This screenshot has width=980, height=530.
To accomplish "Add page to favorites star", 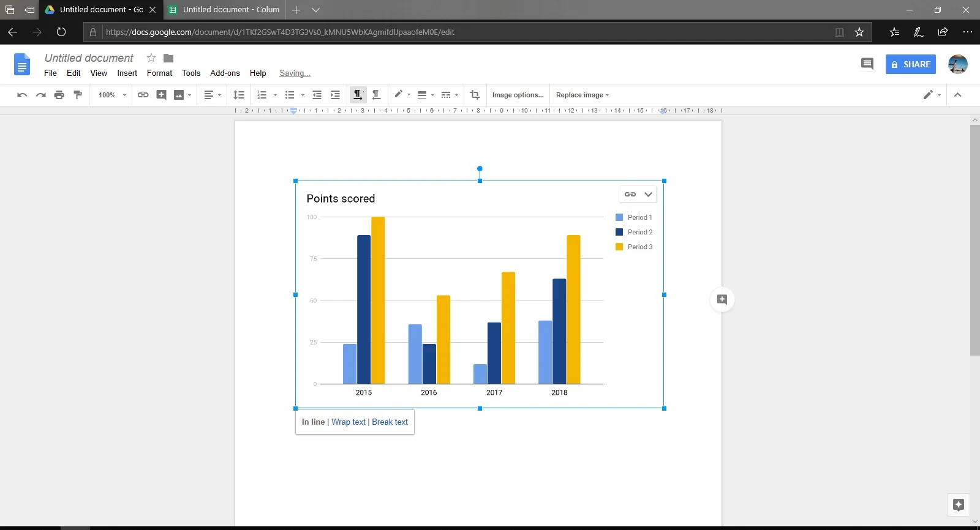I will (859, 32).
